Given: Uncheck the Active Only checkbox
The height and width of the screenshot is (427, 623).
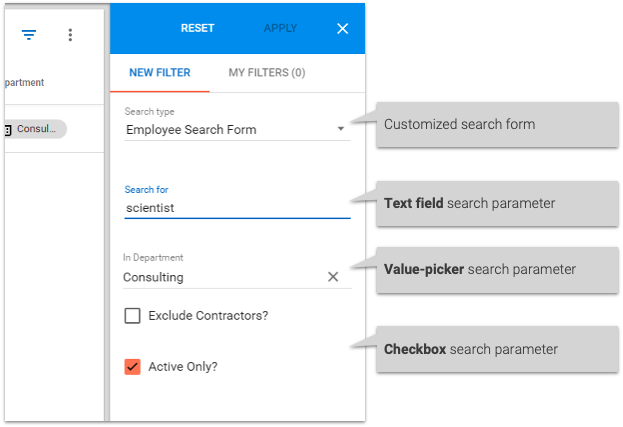Looking at the screenshot, I should tap(132, 367).
